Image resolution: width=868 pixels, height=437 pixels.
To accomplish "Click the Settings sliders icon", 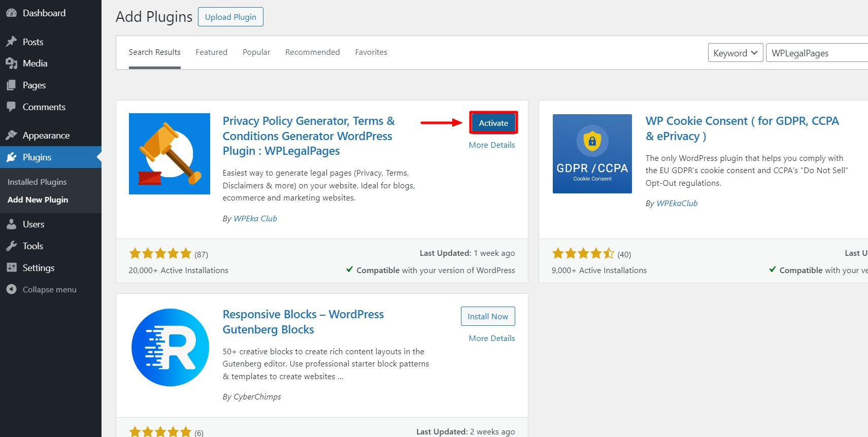I will tap(11, 267).
